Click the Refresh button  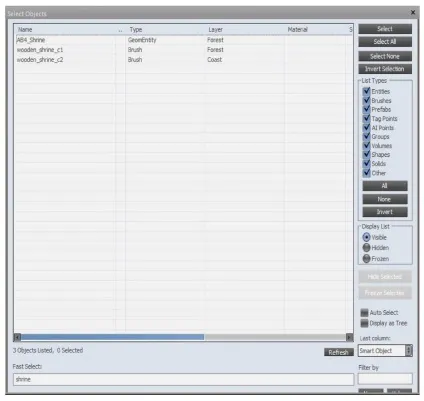(x=339, y=352)
